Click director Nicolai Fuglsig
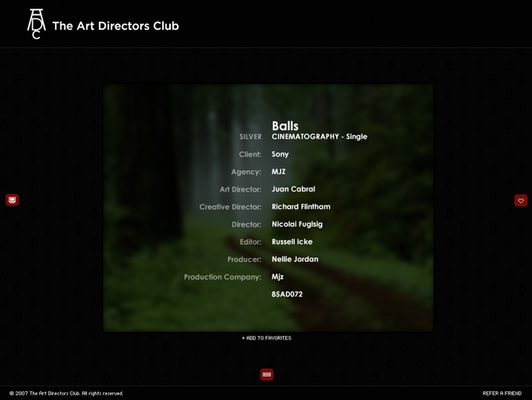The image size is (532, 400). click(x=297, y=224)
